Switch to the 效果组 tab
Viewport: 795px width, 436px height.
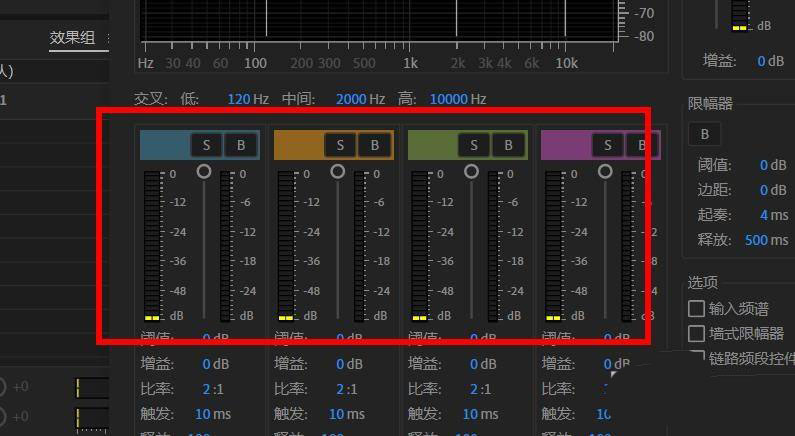coord(72,38)
